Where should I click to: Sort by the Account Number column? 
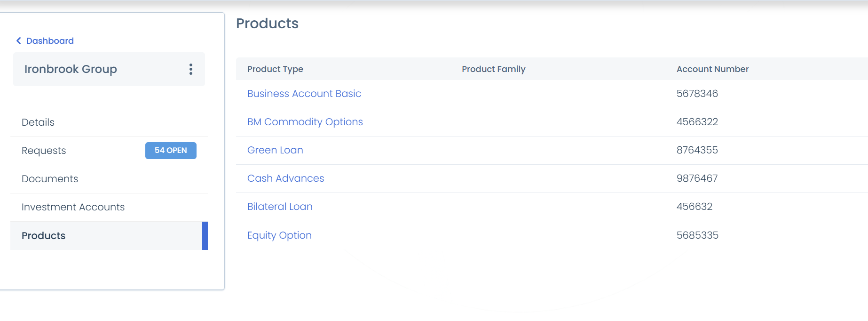pos(712,69)
